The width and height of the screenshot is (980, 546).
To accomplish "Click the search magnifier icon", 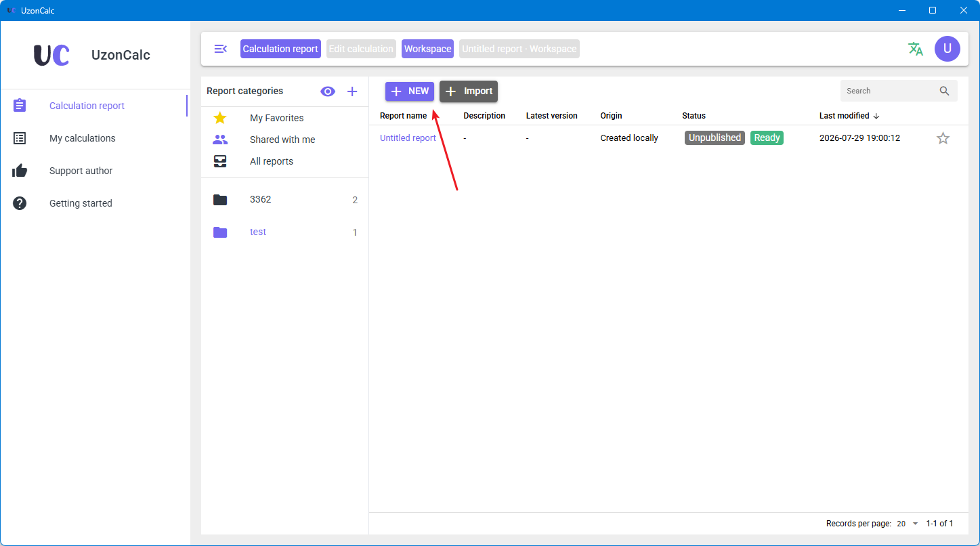I will tap(945, 91).
